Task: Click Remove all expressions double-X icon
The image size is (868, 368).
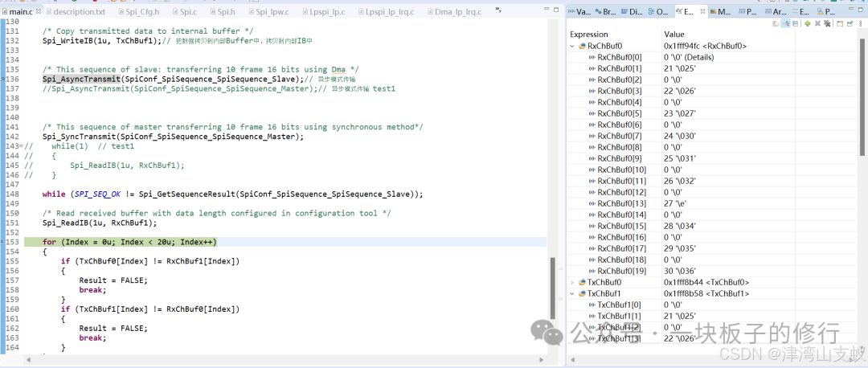Action: pyautogui.click(x=828, y=24)
